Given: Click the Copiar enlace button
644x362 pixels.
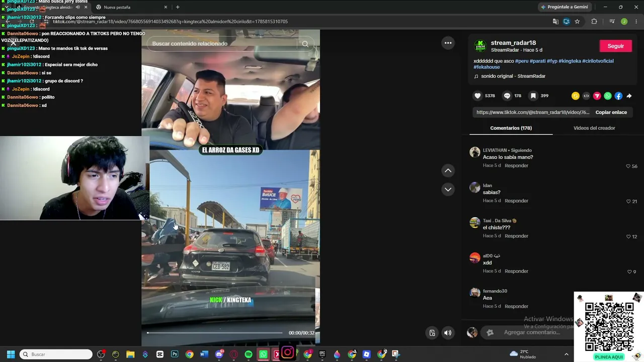Looking at the screenshot, I should click(611, 113).
